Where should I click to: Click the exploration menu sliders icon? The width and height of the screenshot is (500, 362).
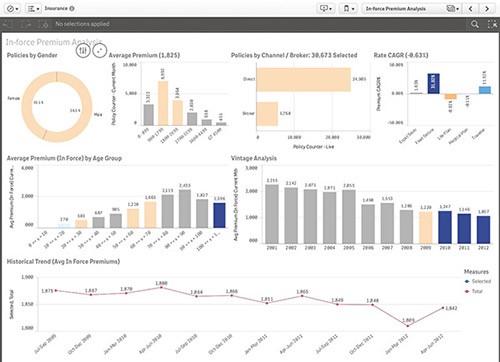83,51
